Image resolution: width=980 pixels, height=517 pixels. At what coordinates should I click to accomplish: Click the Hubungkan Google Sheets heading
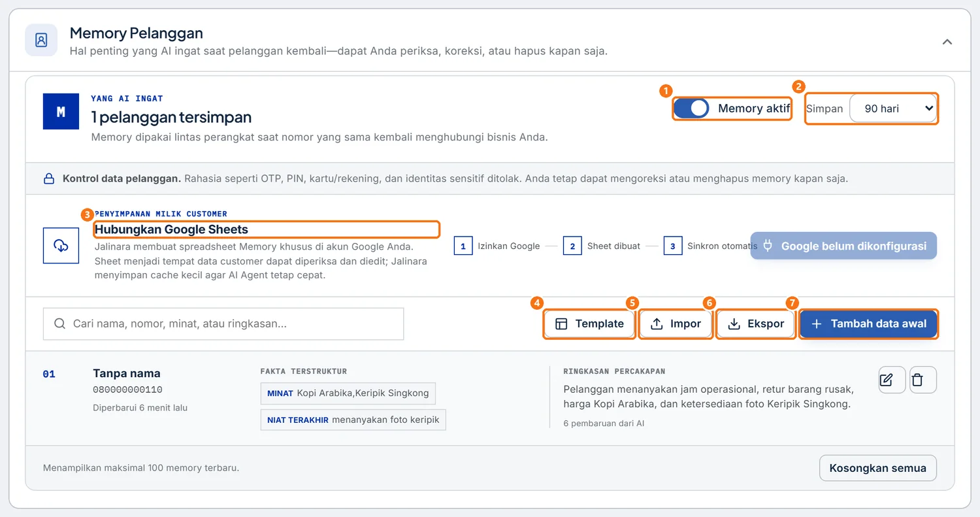[x=171, y=229]
